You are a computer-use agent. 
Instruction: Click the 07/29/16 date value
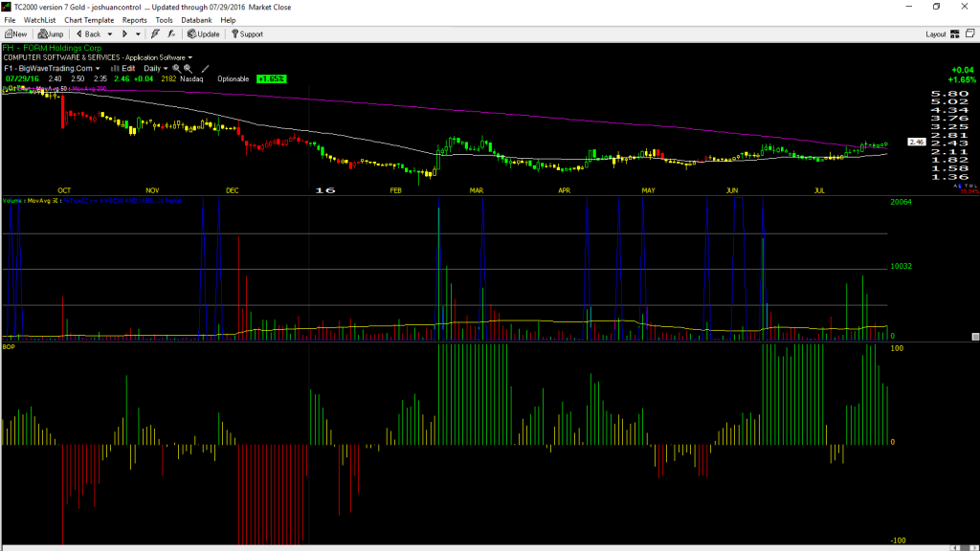coord(23,79)
